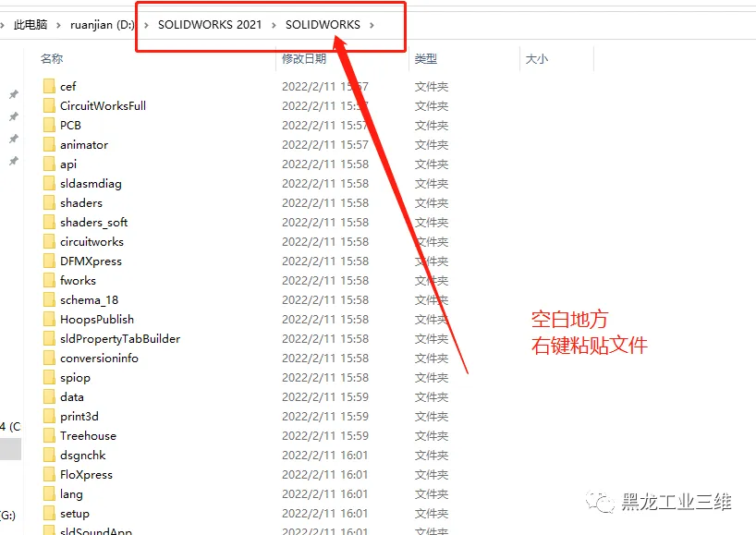Go to ruanjian (D:) breadcrumb
The width and height of the screenshot is (756, 535).
[103, 25]
